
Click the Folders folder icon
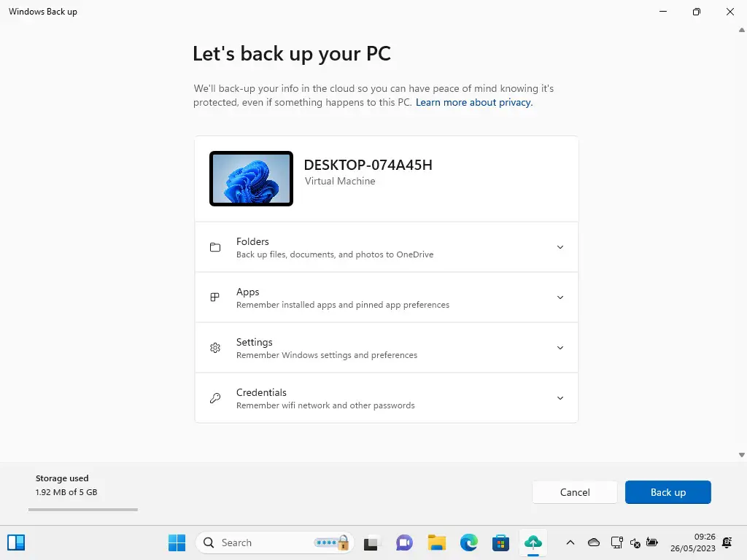point(215,247)
